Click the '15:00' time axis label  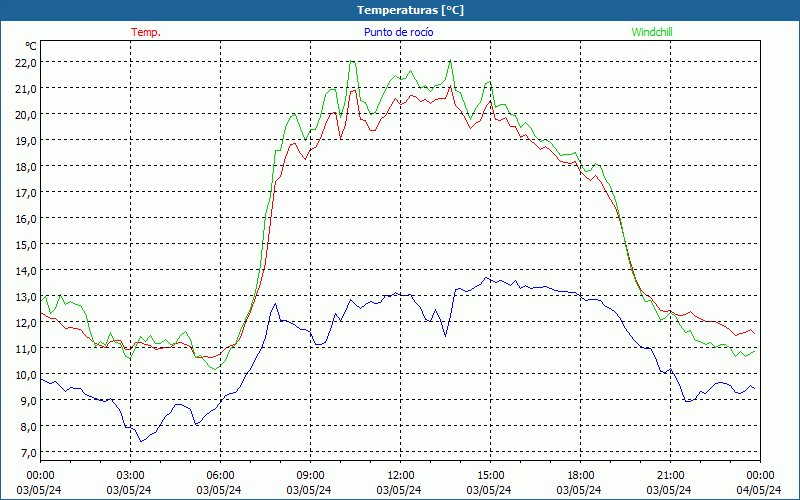click(490, 476)
